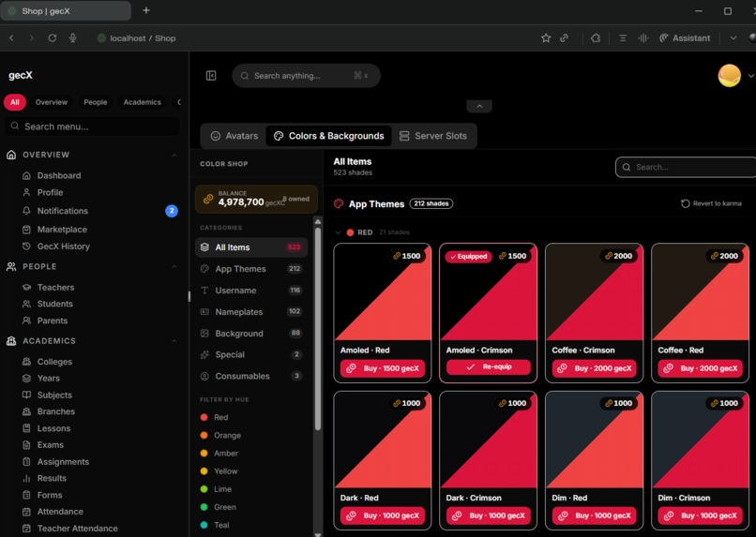Open Profile from the sidebar
Viewport: 756px width, 537px height.
point(50,193)
